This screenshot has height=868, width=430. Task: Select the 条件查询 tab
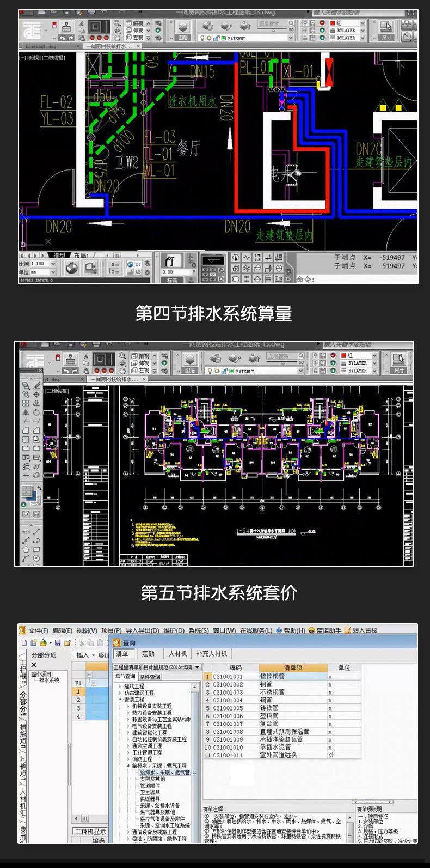(150, 677)
